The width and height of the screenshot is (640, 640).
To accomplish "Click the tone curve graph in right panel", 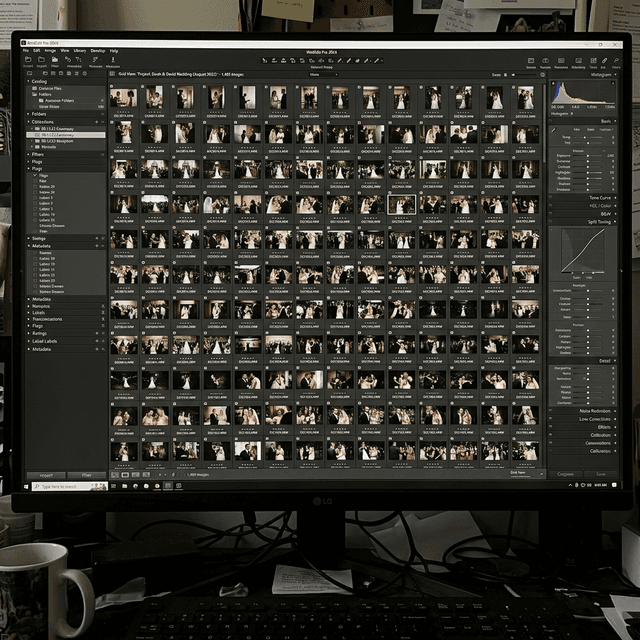I will pyautogui.click(x=583, y=251).
